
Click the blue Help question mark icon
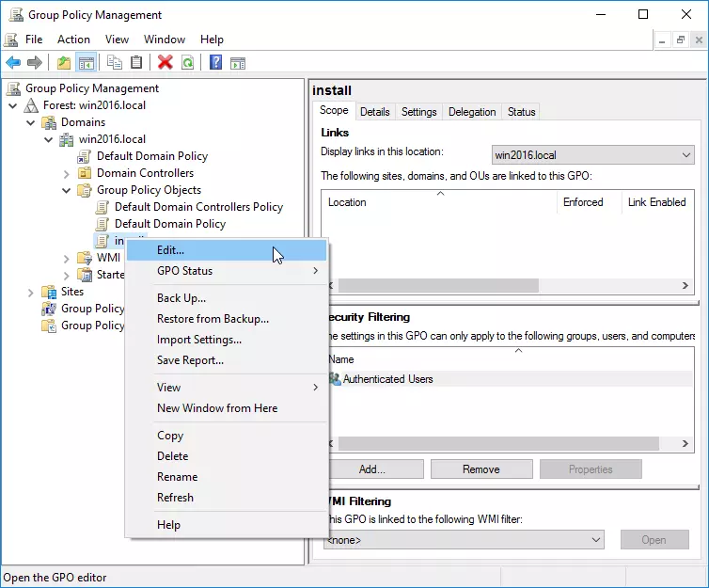pos(216,63)
